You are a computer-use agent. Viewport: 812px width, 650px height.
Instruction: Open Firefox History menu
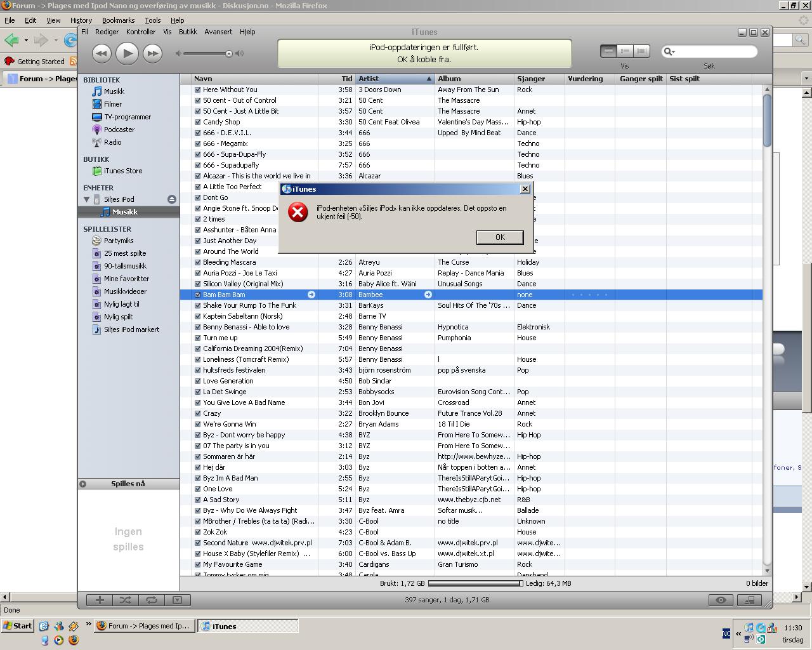pyautogui.click(x=81, y=20)
